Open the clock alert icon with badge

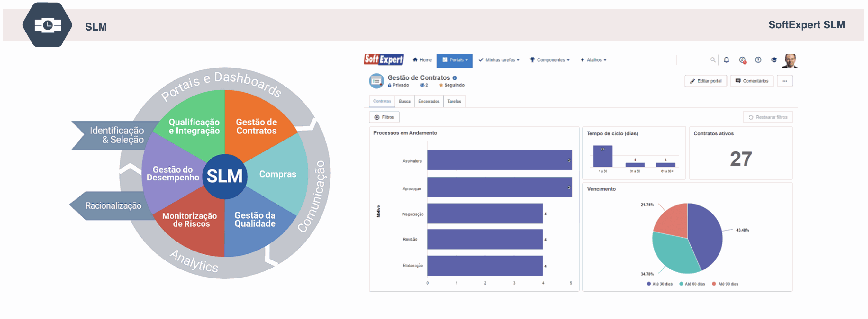click(x=743, y=60)
